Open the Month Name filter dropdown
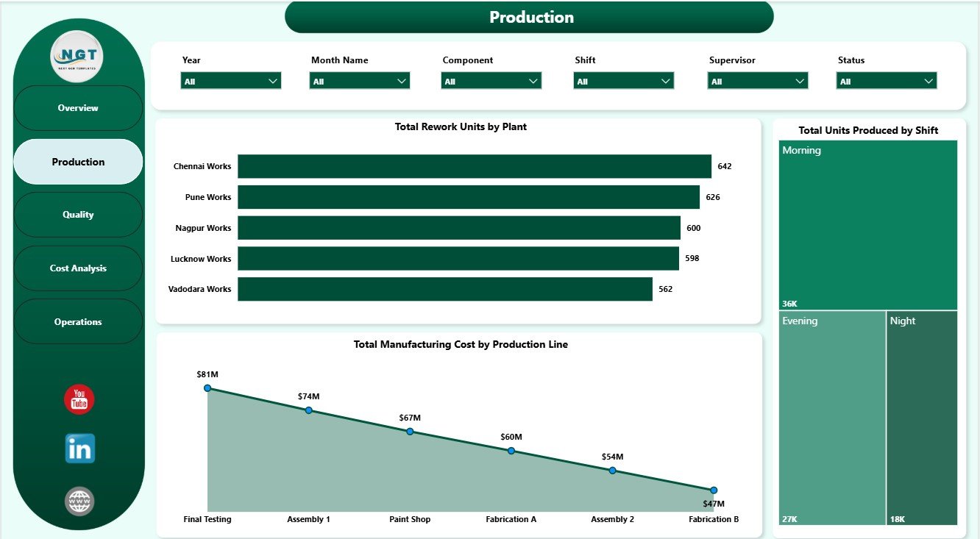This screenshot has height=539, width=980. pyautogui.click(x=360, y=81)
